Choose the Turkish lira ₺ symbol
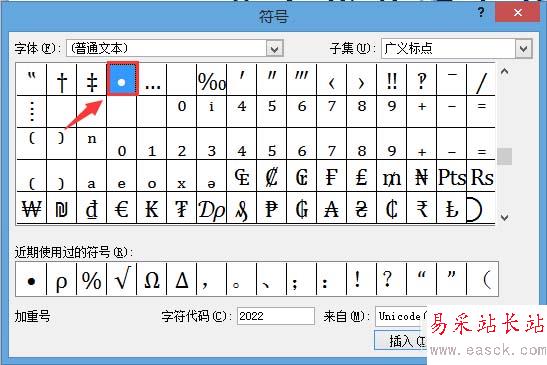 click(x=452, y=208)
